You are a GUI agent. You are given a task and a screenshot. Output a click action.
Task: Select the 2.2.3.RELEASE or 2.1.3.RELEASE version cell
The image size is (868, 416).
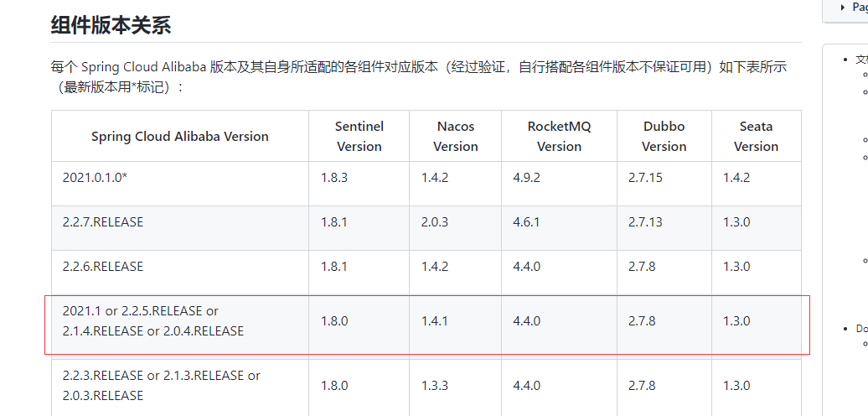(x=180, y=387)
